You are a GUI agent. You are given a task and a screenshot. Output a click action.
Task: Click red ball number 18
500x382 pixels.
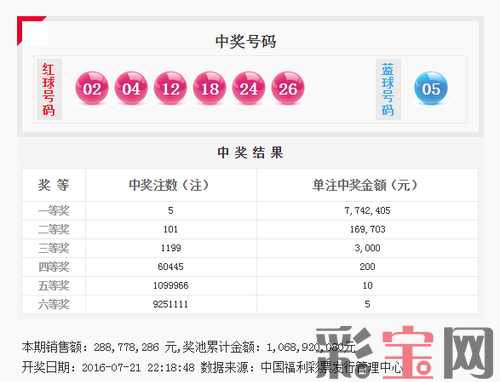[x=210, y=88]
